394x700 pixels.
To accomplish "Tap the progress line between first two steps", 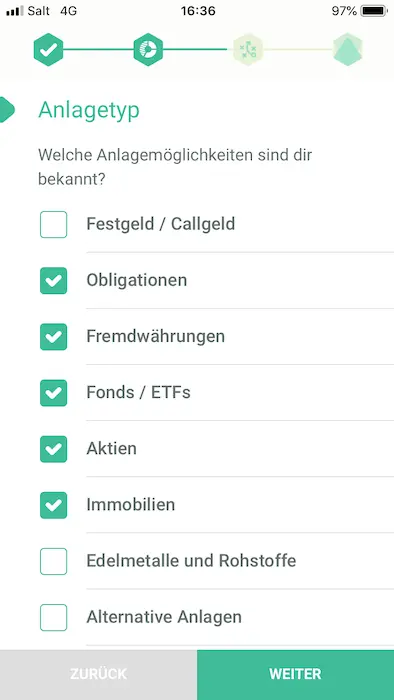I will pos(98,50).
